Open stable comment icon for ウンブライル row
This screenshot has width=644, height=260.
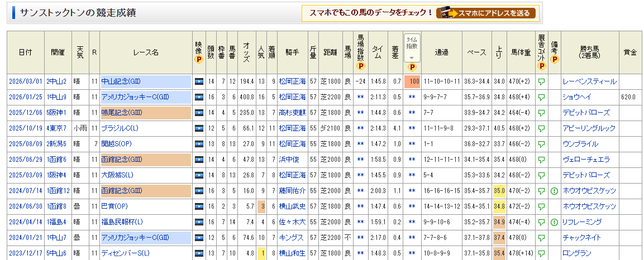(541, 144)
